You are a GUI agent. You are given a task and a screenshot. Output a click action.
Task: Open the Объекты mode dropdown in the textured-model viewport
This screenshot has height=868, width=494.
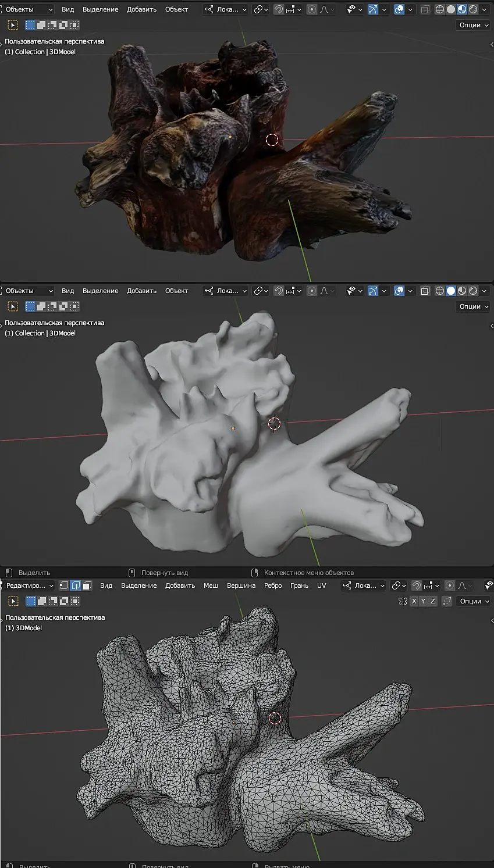[x=28, y=9]
